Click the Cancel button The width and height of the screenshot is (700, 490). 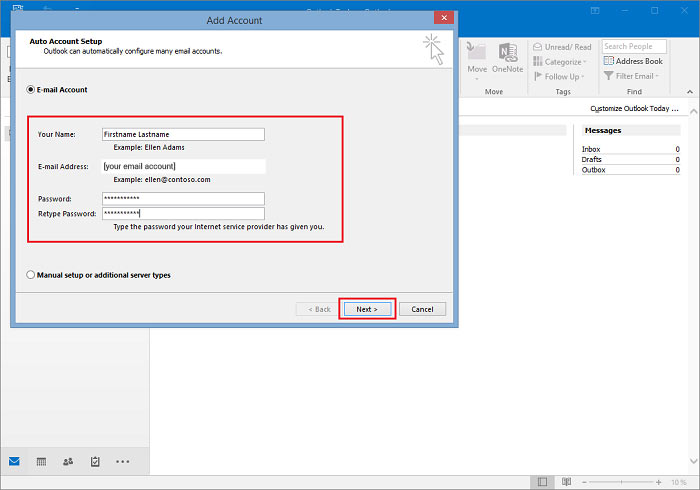(422, 309)
